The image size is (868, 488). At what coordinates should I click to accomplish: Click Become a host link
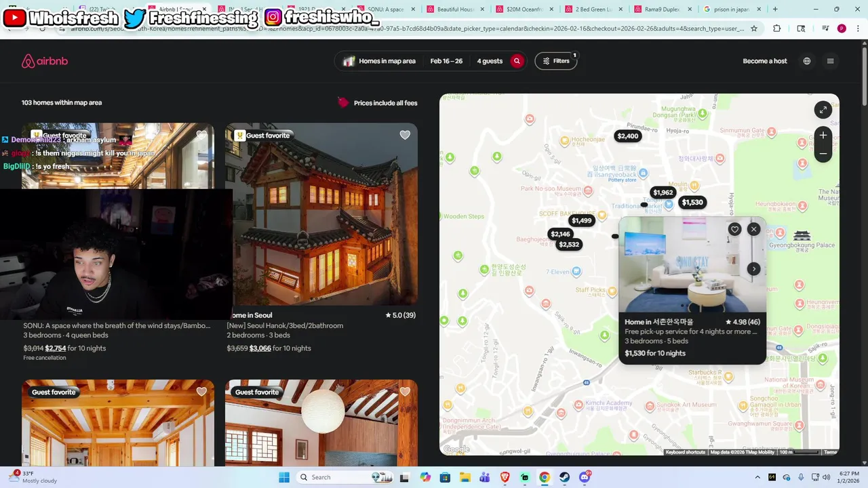[765, 61]
